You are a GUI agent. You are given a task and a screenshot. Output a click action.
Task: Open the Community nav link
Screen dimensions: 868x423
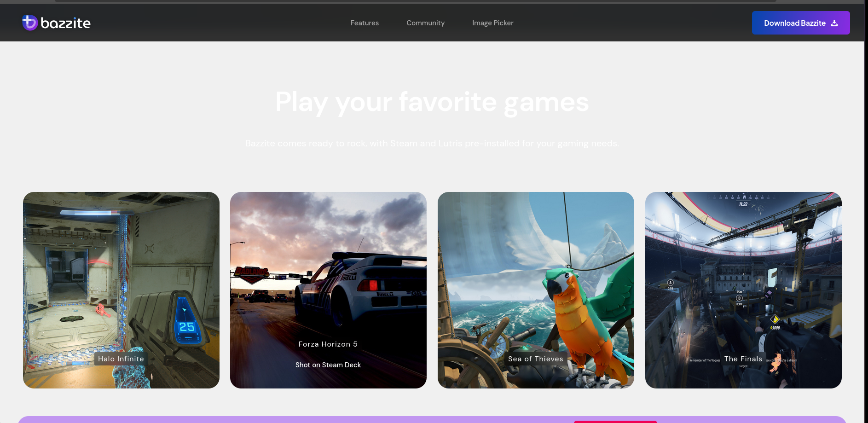point(425,23)
